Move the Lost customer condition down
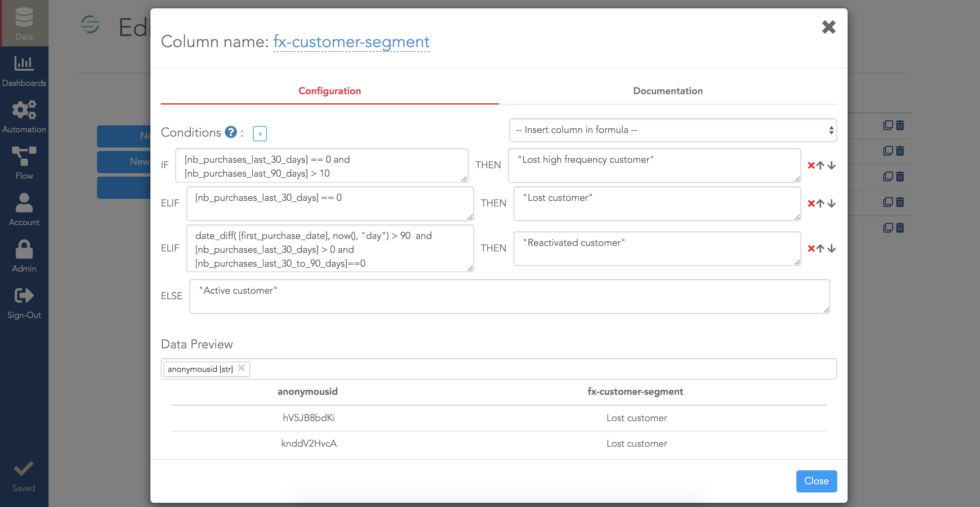 click(832, 203)
